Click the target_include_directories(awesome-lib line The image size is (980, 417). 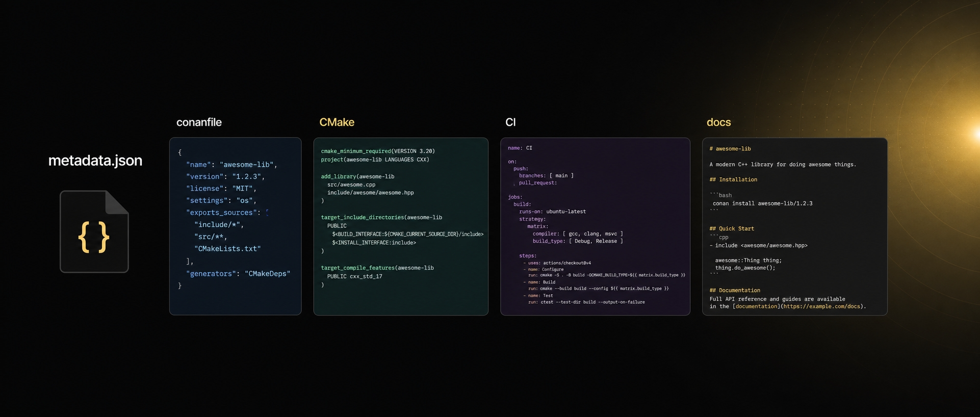[x=381, y=217]
